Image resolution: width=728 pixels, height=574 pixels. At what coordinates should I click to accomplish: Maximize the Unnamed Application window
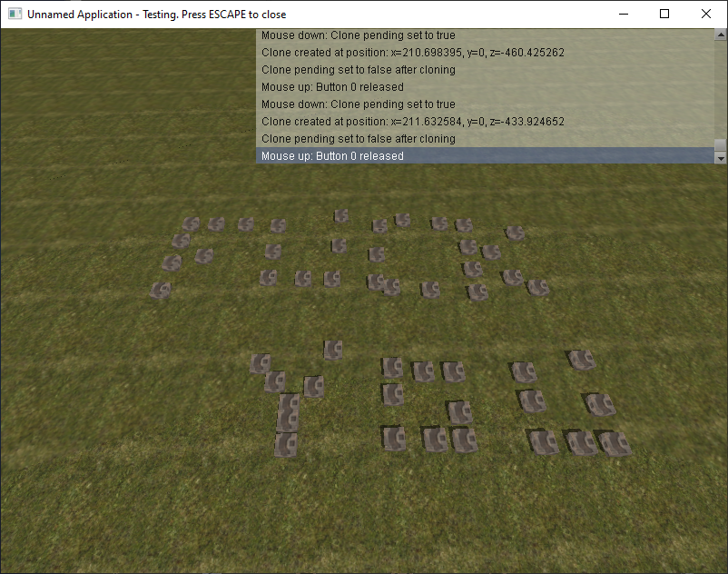tap(664, 14)
